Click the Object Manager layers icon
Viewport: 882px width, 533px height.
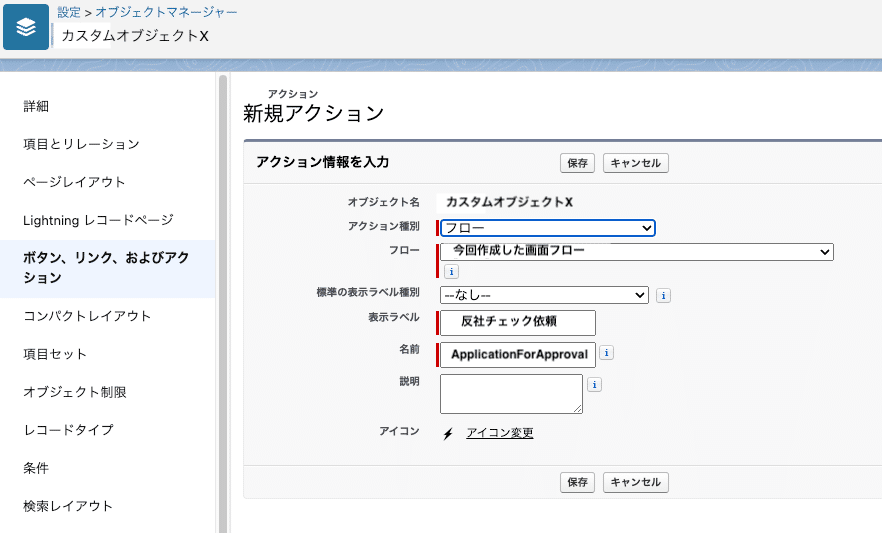point(26,27)
